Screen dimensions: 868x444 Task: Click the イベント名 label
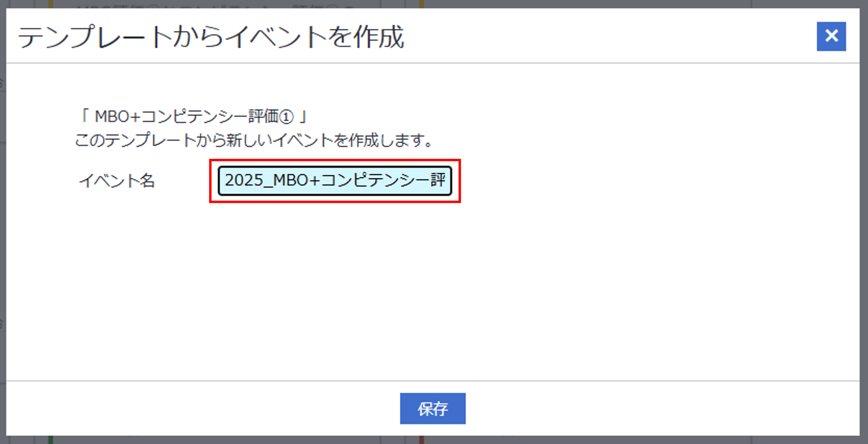[x=117, y=181]
